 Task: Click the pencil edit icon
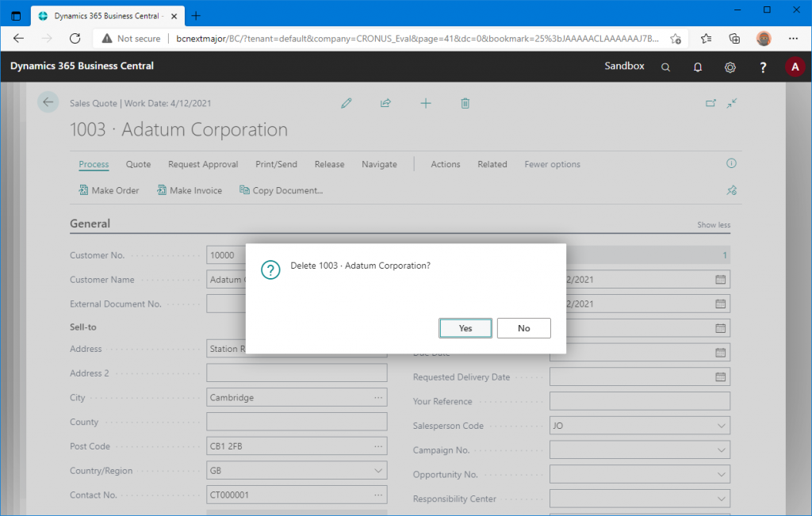click(347, 104)
